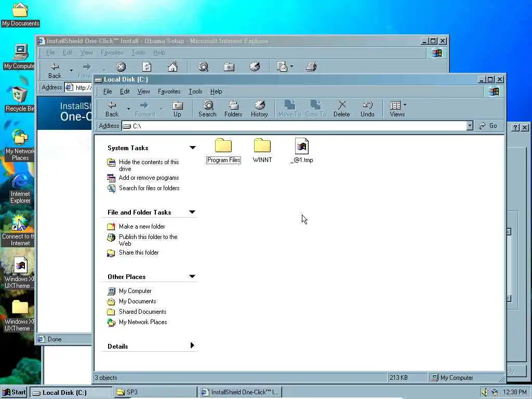The image size is (532, 399).
Task: Click the volume icon in the system tray
Action: 484,392
